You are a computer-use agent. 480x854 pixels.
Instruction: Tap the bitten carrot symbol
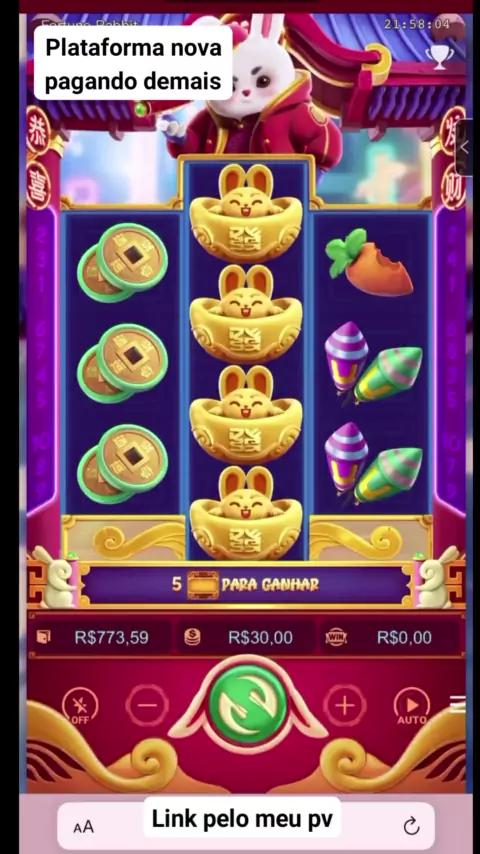369,263
